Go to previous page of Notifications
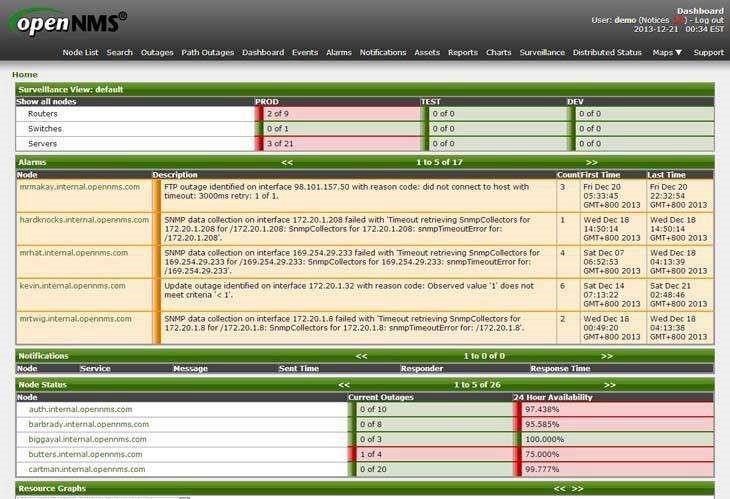Image resolution: width=730 pixels, height=499 pixels. click(361, 356)
